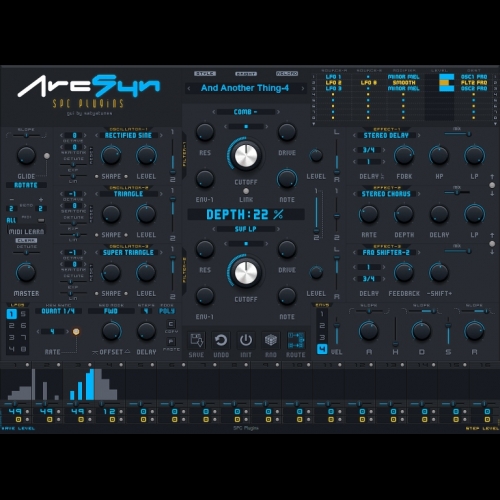
Task: Click the Master volume knob
Action: 26,272
